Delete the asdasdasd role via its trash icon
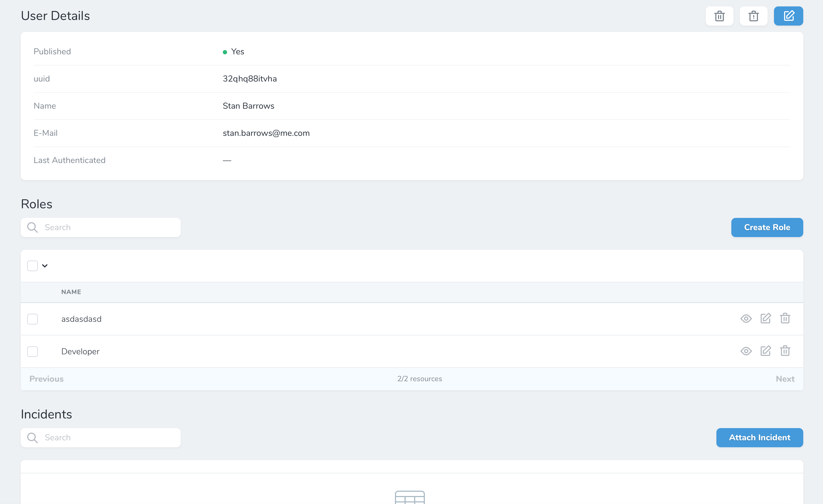 tap(785, 318)
